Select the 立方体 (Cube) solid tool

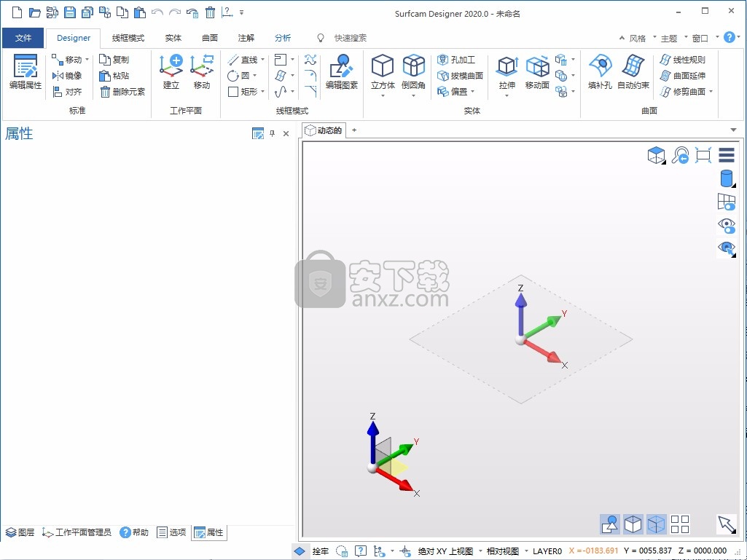pyautogui.click(x=383, y=66)
